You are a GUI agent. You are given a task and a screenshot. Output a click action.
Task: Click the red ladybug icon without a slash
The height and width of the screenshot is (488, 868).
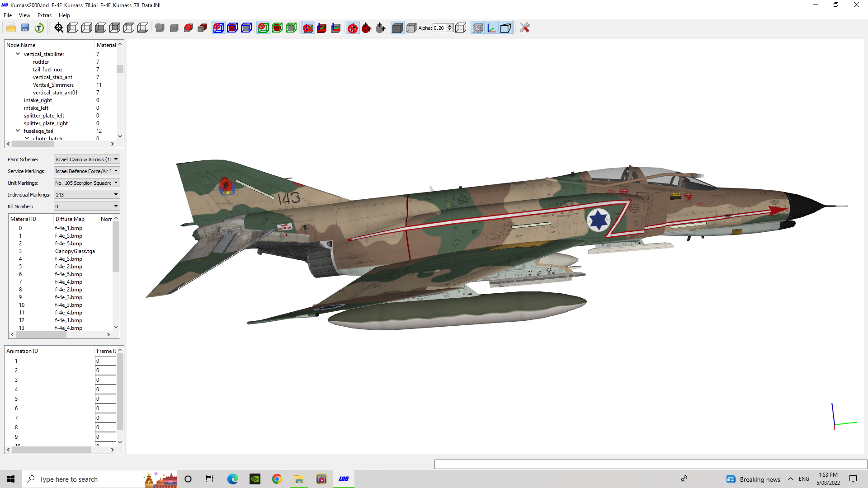[367, 28]
